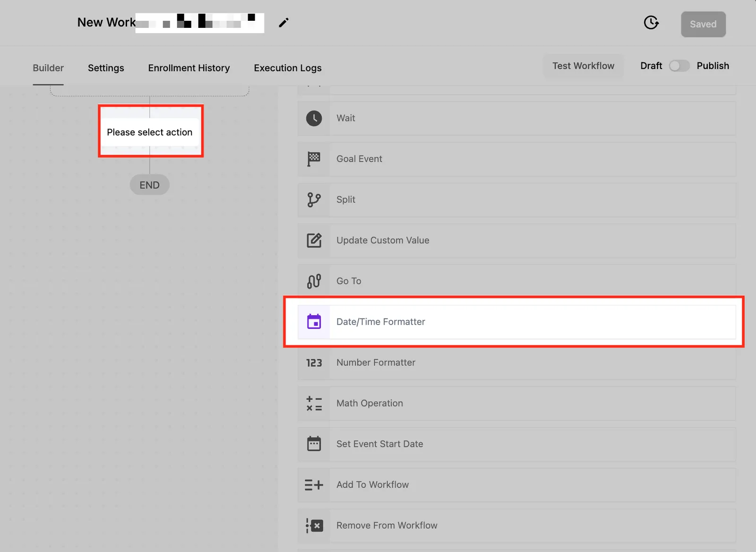Screen dimensions: 756x552
Task: Open the version history clock icon
Action: coord(651,23)
